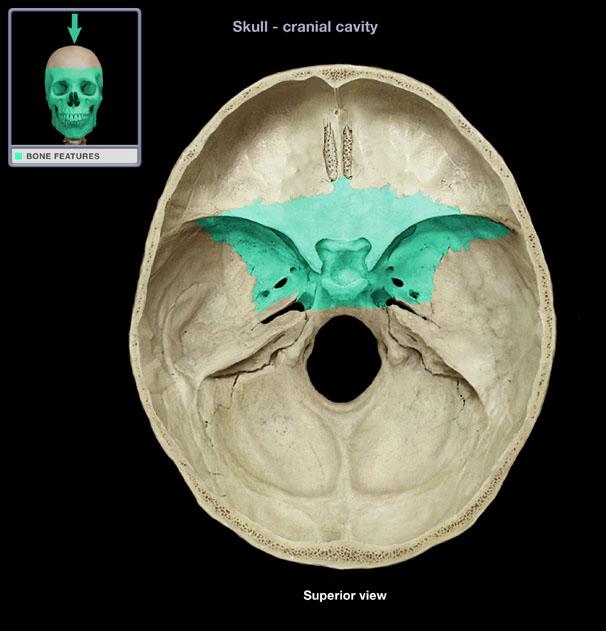The height and width of the screenshot is (631, 606).
Task: Click the green Bone Features legend swatch
Action: coord(18,156)
